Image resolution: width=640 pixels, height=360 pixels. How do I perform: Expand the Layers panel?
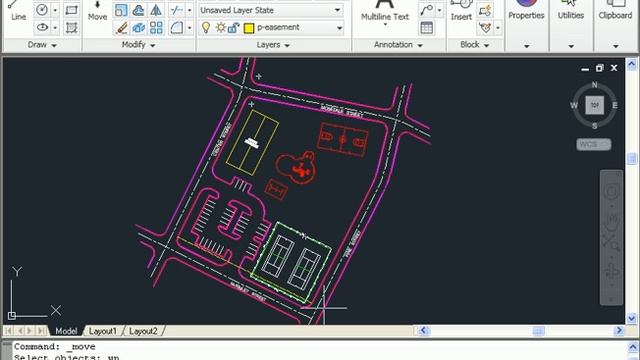(x=273, y=45)
